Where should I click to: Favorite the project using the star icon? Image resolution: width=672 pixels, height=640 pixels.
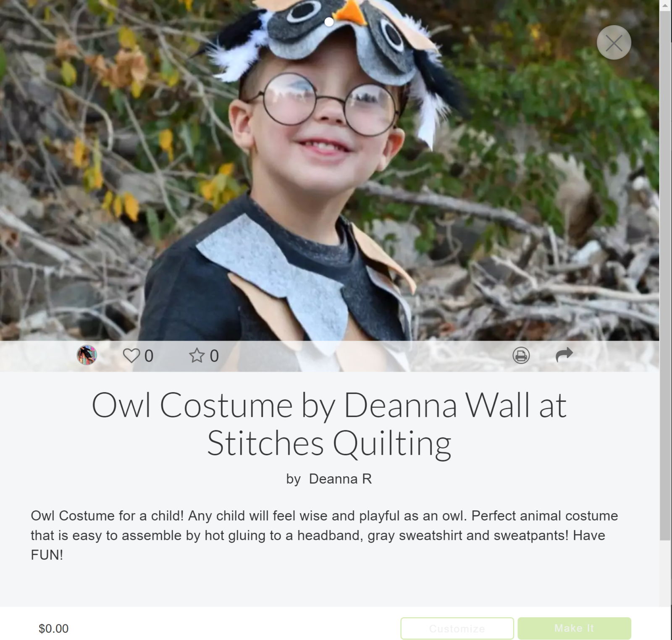coord(197,356)
